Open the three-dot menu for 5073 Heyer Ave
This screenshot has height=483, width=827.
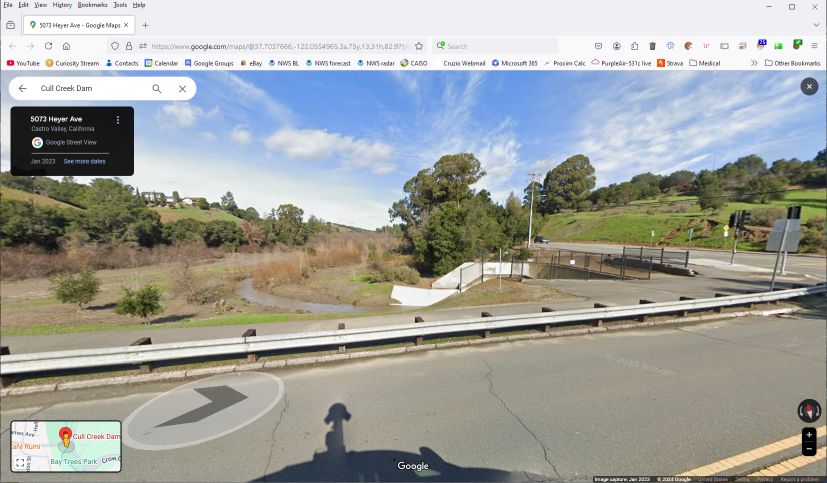point(118,120)
